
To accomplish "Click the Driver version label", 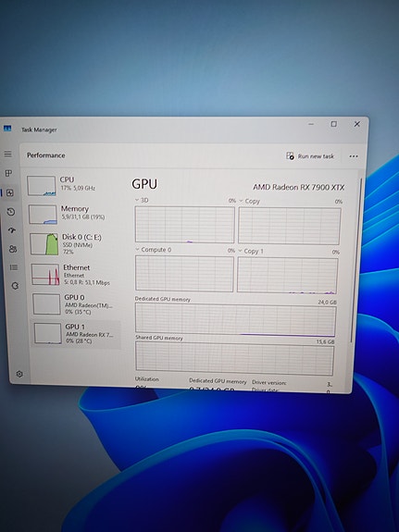I will 269,383.
